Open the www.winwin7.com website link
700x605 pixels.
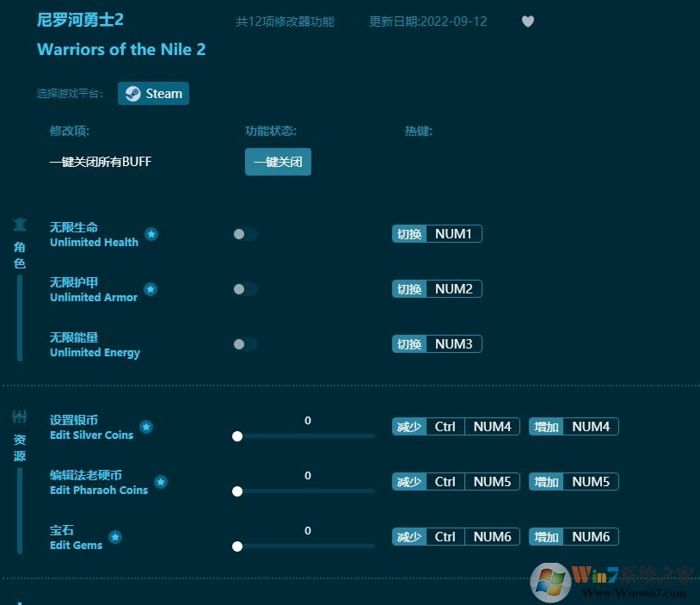click(x=635, y=593)
